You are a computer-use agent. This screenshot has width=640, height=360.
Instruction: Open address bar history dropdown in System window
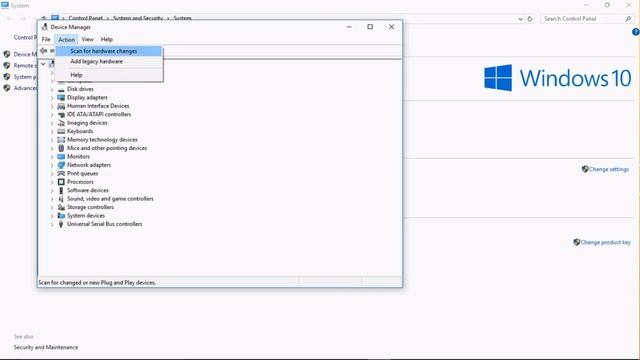click(520, 19)
